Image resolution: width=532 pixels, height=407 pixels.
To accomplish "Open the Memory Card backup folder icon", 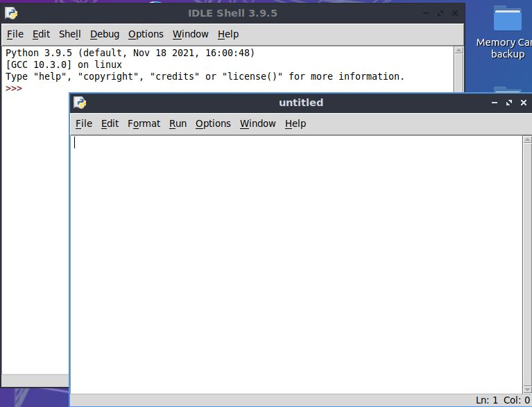I will [507, 20].
